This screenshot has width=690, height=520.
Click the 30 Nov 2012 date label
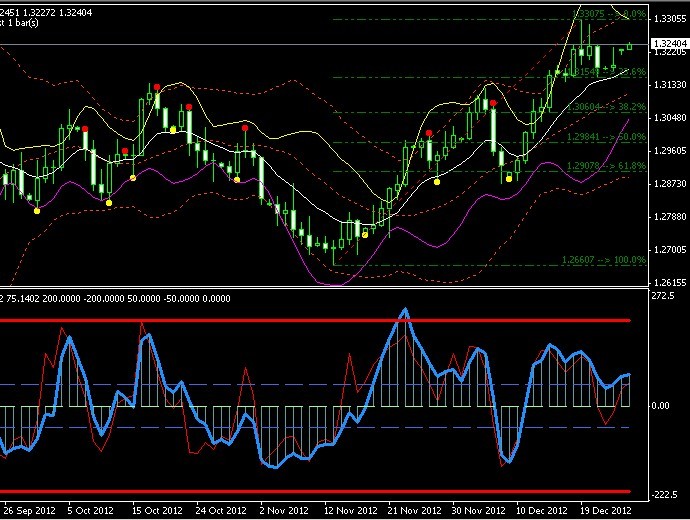pos(478,510)
